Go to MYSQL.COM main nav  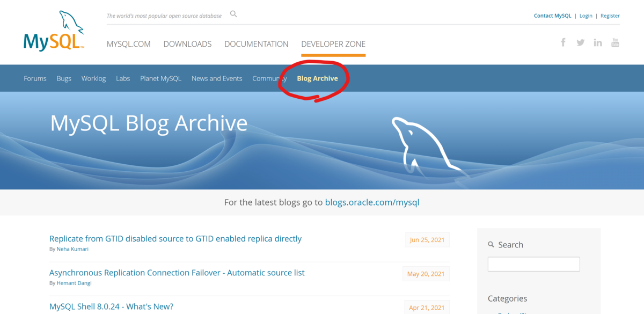pyautogui.click(x=129, y=44)
